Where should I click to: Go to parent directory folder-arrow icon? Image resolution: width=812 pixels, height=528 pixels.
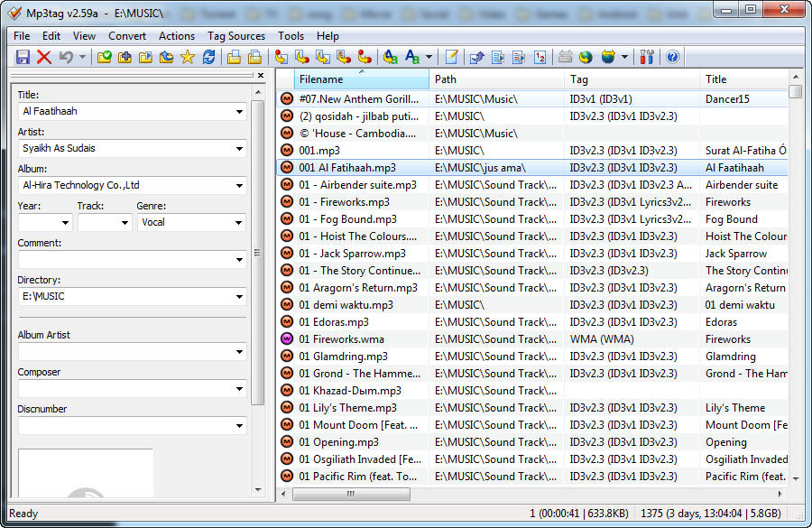pos(166,57)
